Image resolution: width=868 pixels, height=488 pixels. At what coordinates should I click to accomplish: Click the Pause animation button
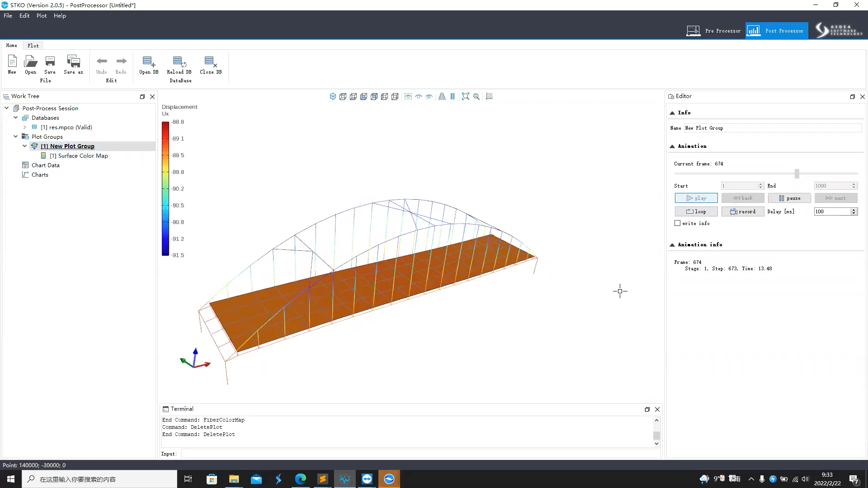(789, 198)
